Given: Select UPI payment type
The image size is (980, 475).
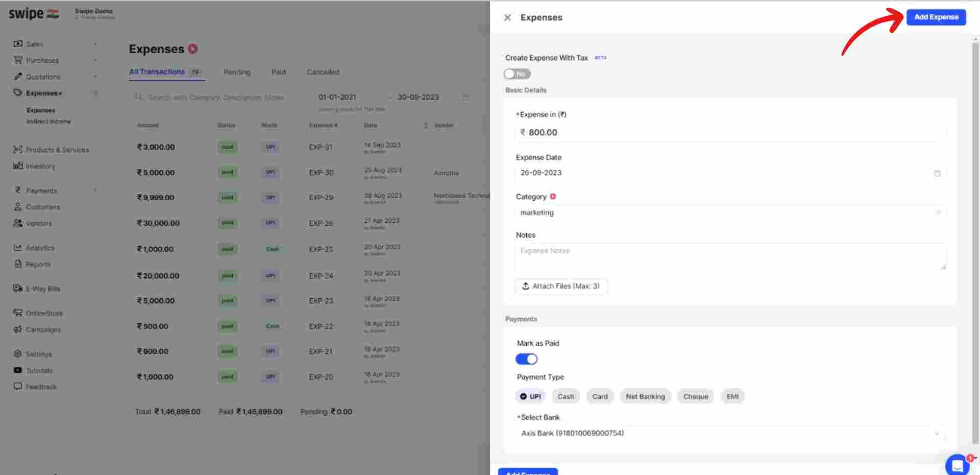Looking at the screenshot, I should pyautogui.click(x=530, y=396).
